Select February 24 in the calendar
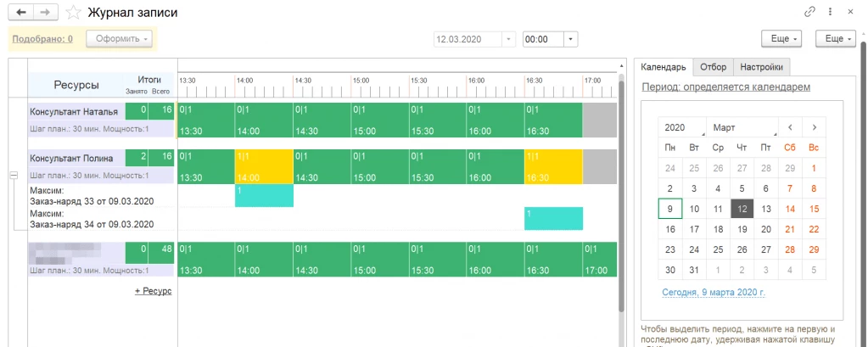The width and height of the screenshot is (868, 347). coord(670,168)
